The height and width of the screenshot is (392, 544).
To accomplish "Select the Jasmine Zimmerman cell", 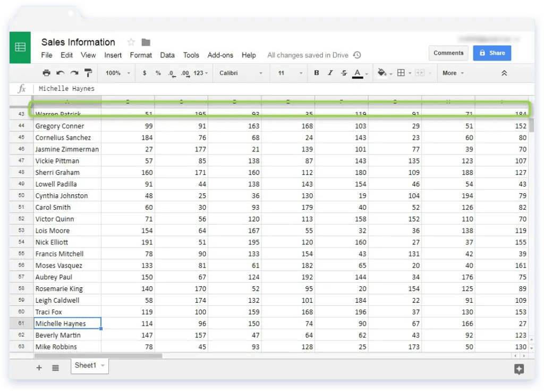I will (67, 149).
